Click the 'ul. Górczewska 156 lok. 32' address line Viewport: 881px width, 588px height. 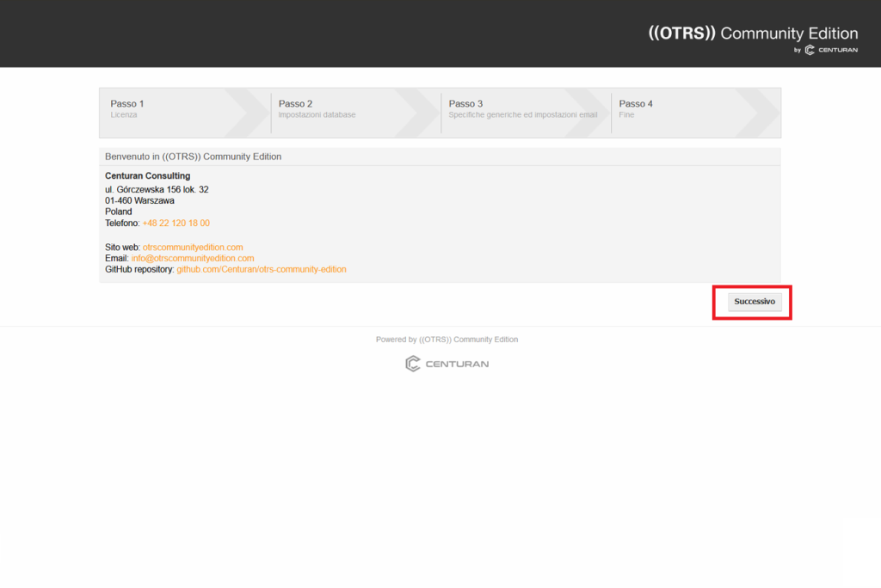(x=157, y=190)
